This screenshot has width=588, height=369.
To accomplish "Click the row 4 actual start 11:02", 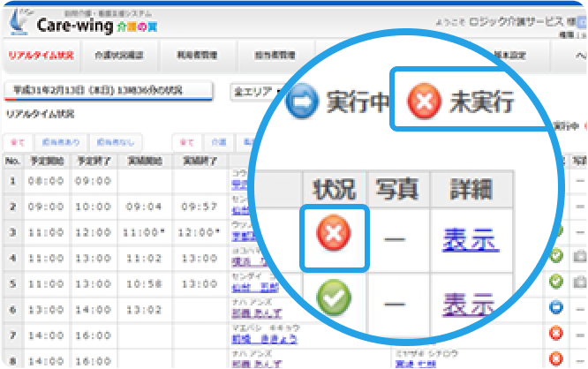I will pyautogui.click(x=144, y=258).
